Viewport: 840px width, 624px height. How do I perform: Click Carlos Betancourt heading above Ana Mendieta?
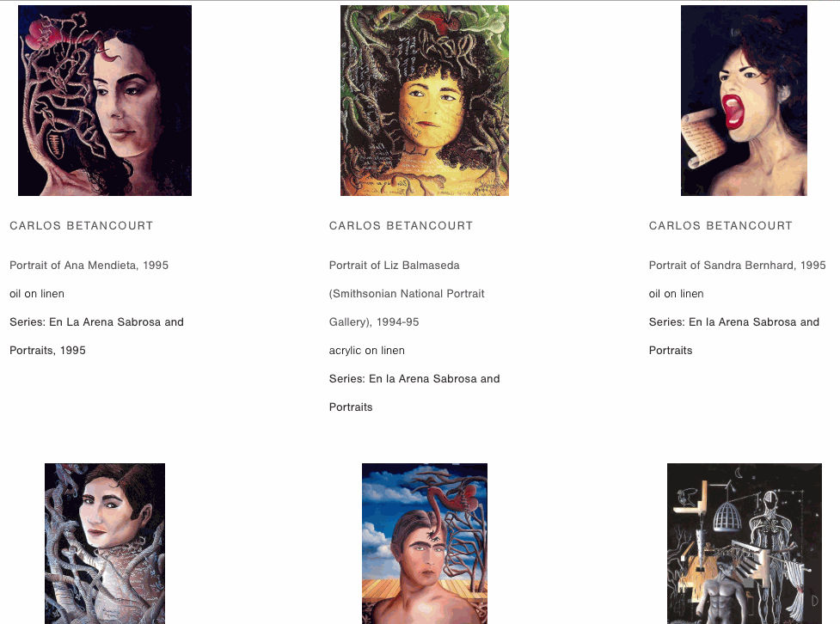[82, 225]
